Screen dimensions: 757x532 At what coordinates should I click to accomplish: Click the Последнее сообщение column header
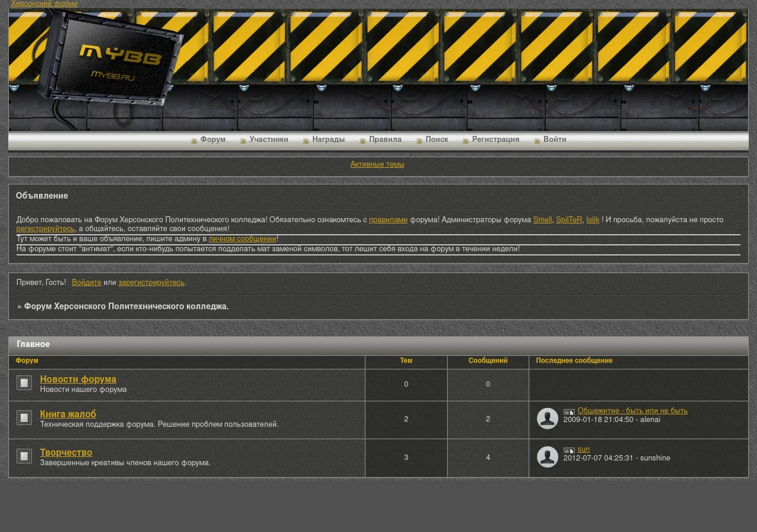tap(574, 361)
